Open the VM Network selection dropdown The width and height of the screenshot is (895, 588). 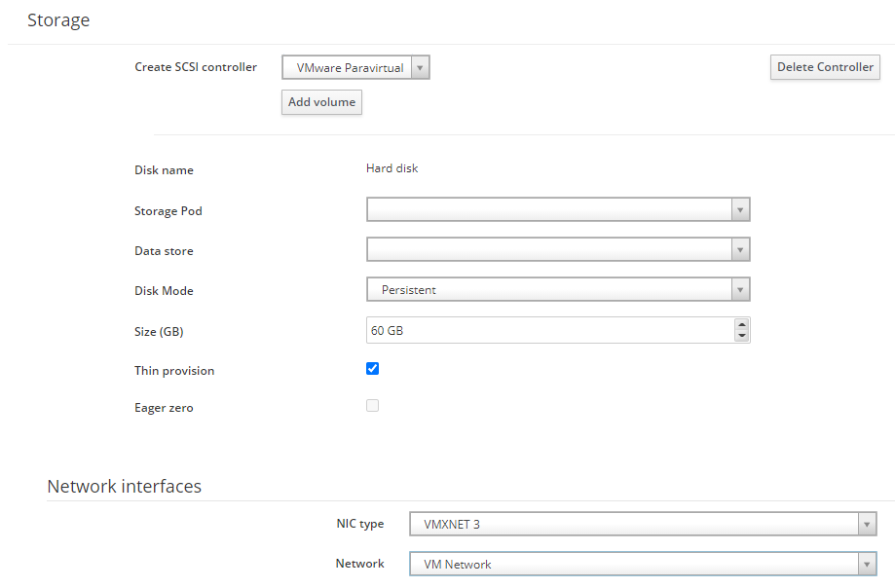643,564
